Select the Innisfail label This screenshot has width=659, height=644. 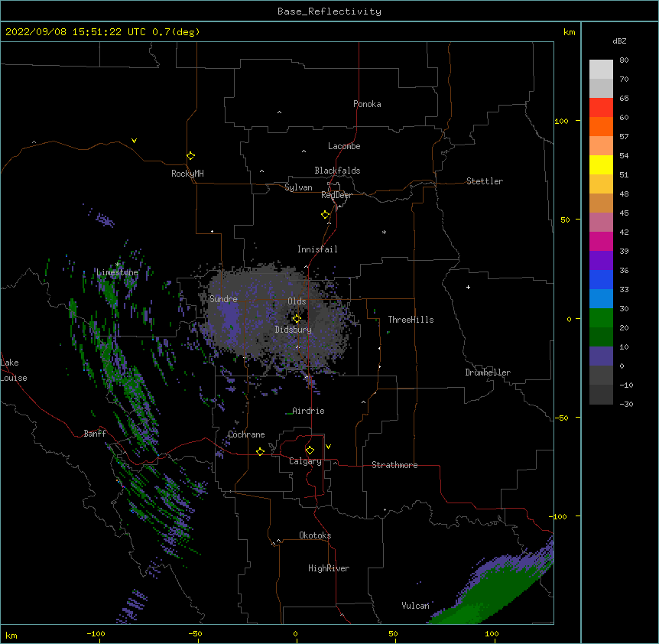(317, 249)
